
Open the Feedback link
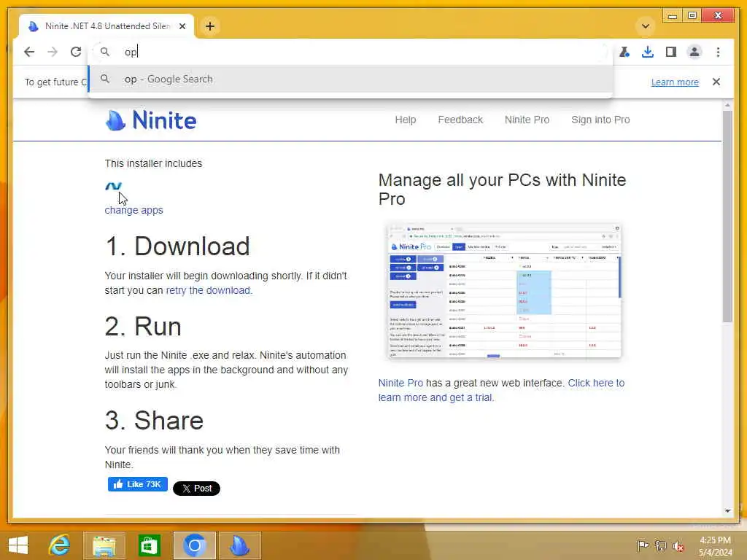(x=460, y=120)
